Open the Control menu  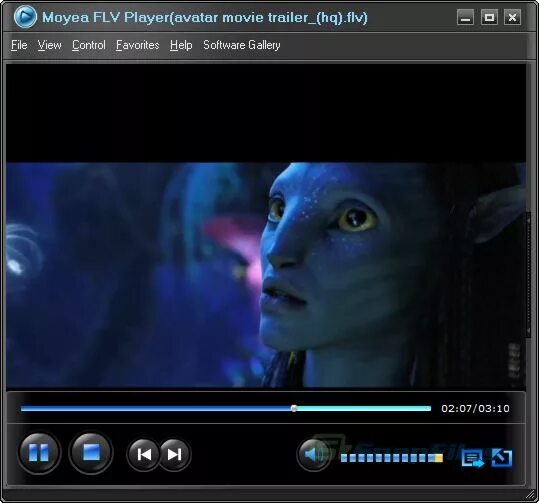(x=89, y=45)
